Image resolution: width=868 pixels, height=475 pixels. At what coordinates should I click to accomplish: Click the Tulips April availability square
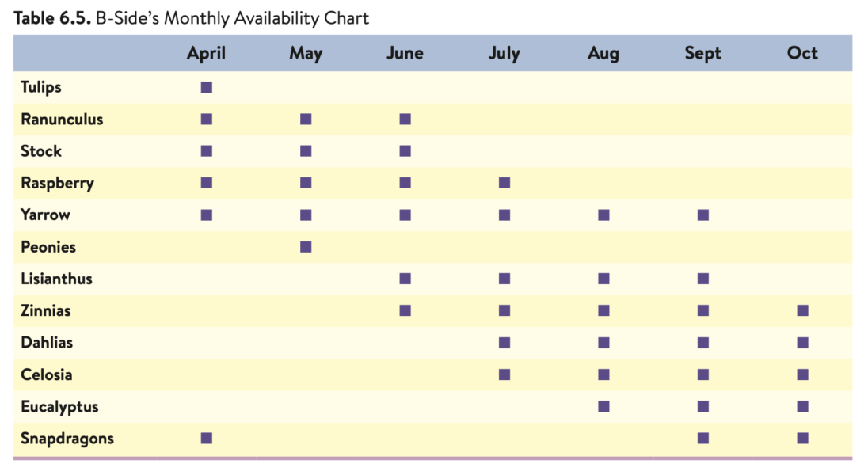207,87
